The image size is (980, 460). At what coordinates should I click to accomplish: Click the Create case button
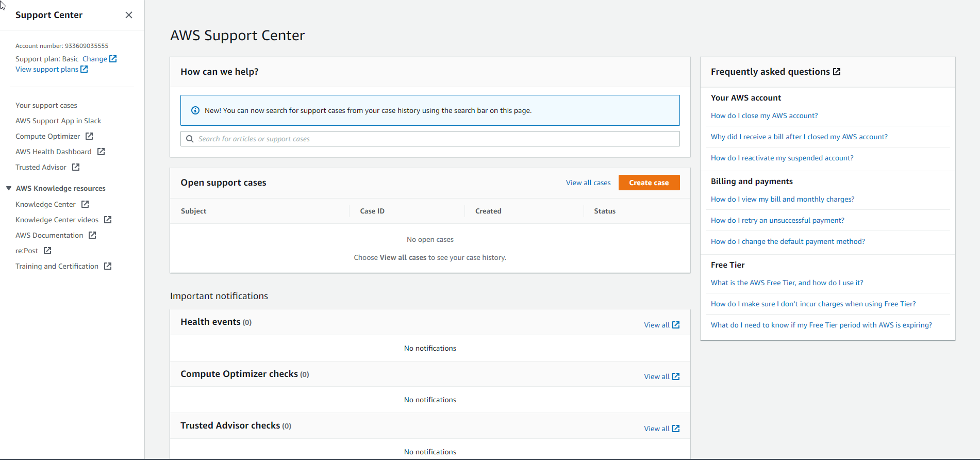coord(649,183)
